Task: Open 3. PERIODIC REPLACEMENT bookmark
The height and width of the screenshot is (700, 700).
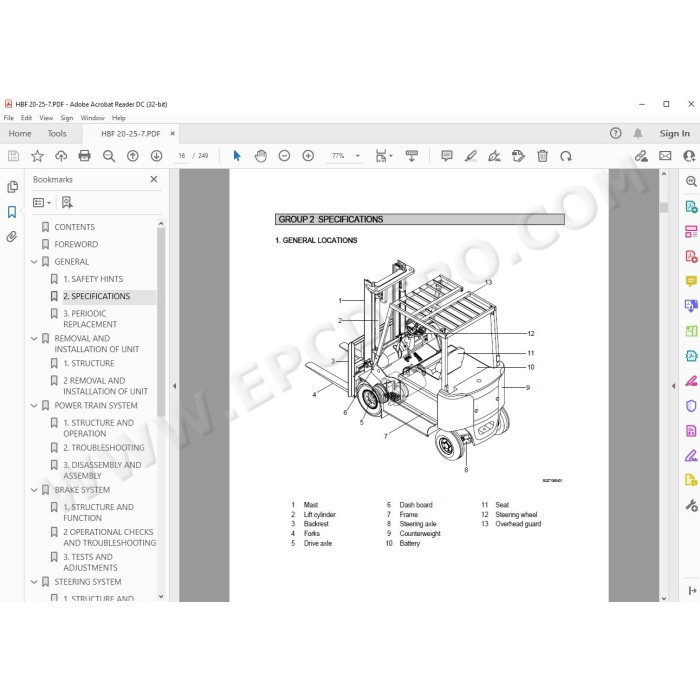Action: pos(90,319)
